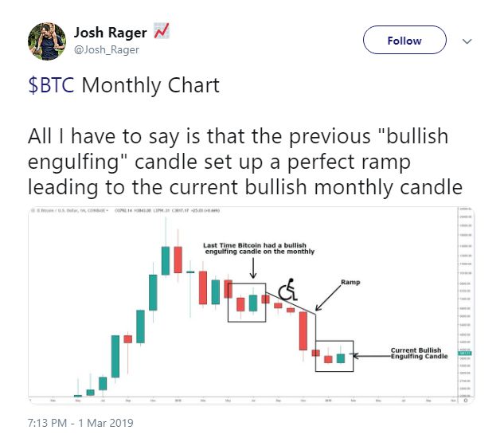Click the Ramp label on the chart
This screenshot has width=504, height=434.
[x=350, y=282]
